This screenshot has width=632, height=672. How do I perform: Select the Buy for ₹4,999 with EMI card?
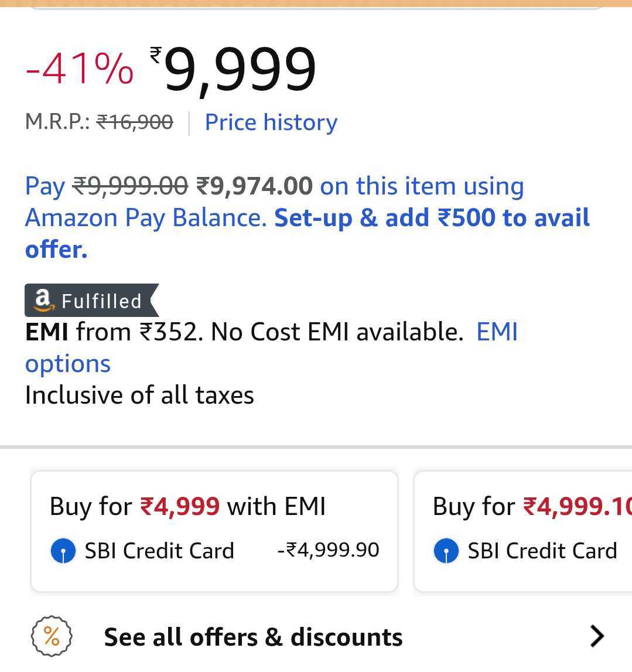click(x=214, y=531)
